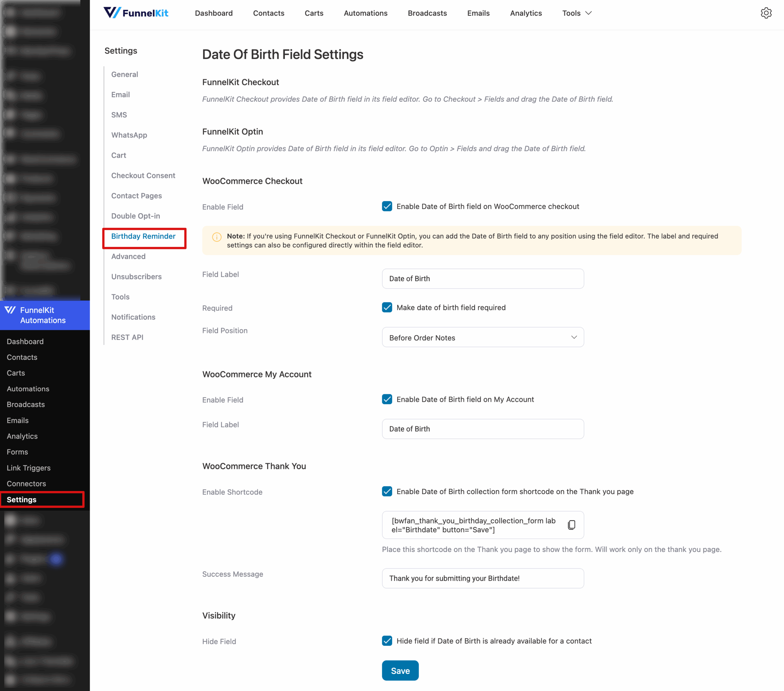Click FunnelKit Automations sidebar icon

[10, 310]
